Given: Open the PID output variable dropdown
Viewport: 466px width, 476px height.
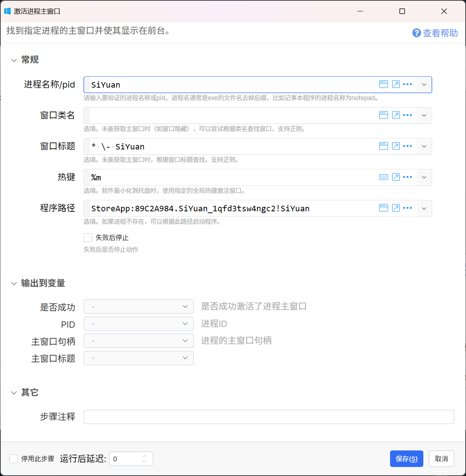Looking at the screenshot, I should (139, 324).
